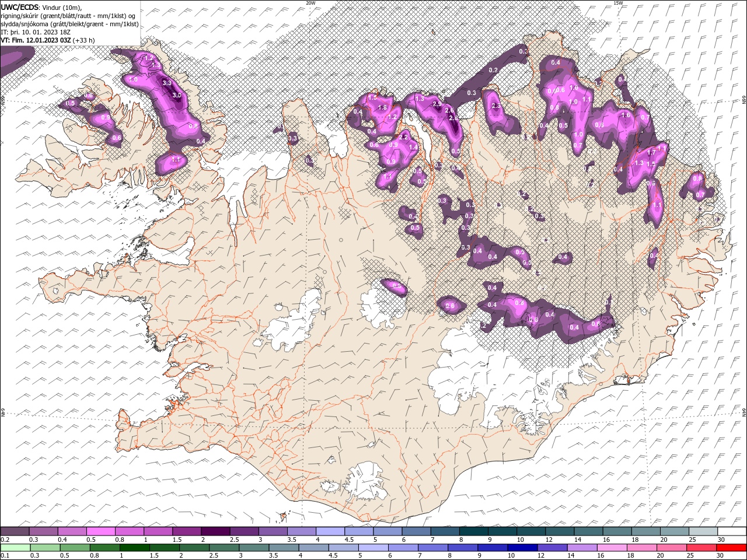The height and width of the screenshot is (560, 747).
Task: Click upper legend swatch starting at 0.4
Action: tap(72, 531)
